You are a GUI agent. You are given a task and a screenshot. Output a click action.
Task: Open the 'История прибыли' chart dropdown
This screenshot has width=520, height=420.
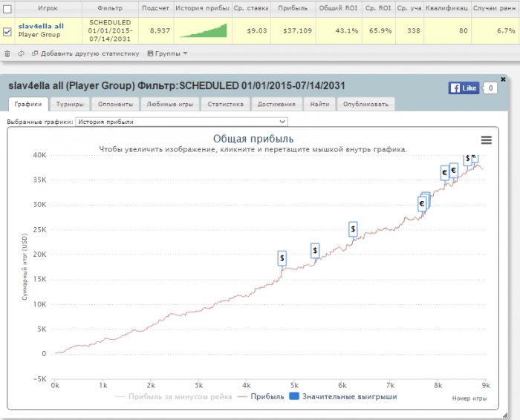coord(182,122)
